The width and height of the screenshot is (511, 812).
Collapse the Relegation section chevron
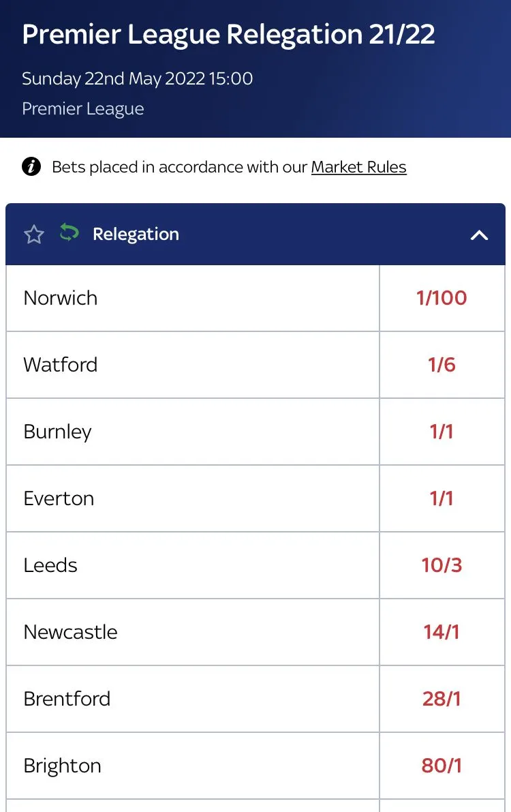479,235
